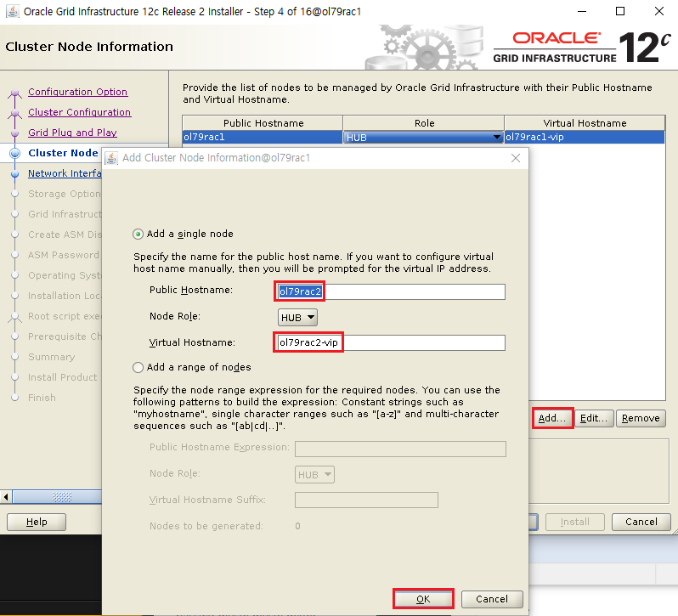Image resolution: width=678 pixels, height=616 pixels.
Task: Click the Install Product step in sidebar
Action: (63, 377)
